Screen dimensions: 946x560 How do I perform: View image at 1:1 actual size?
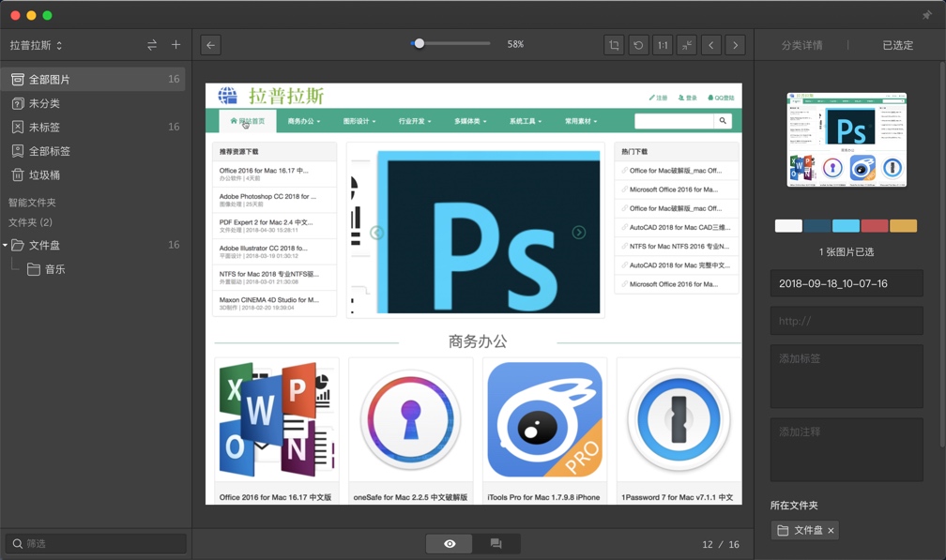tap(663, 44)
